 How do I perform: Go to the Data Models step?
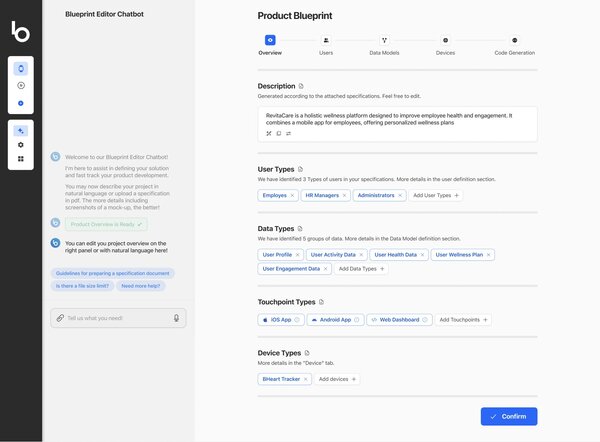(384, 40)
